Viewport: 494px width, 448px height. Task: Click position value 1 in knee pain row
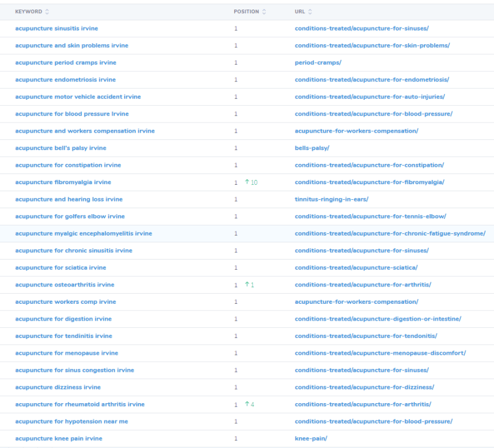tap(236, 438)
